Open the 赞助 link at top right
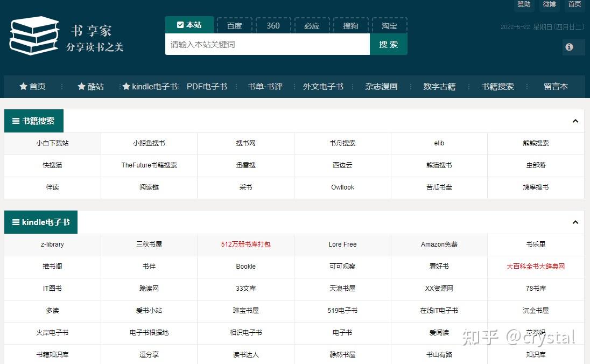 523,5
